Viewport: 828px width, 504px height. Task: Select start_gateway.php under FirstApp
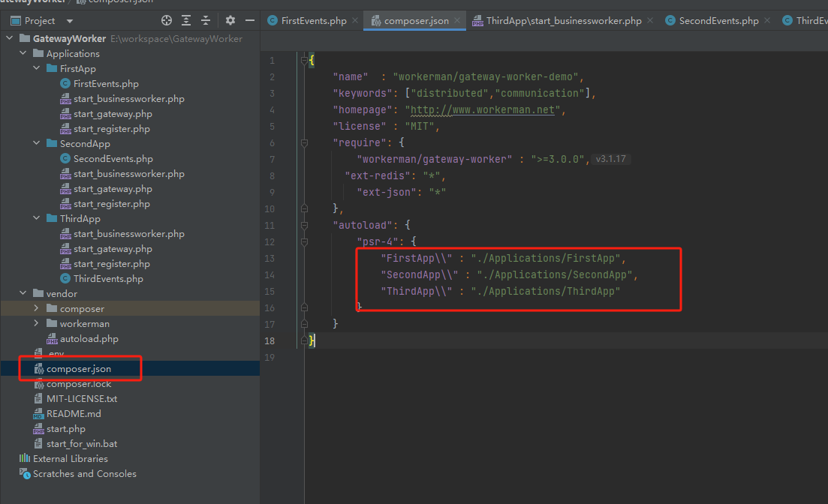pyautogui.click(x=113, y=113)
